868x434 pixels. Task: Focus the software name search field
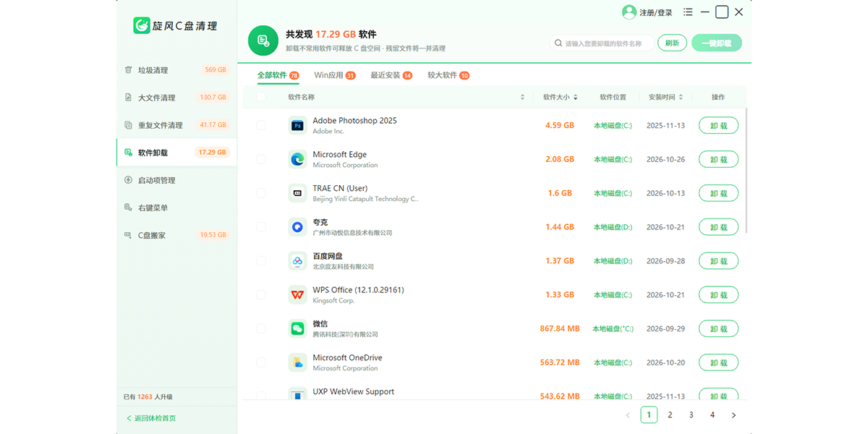[600, 43]
